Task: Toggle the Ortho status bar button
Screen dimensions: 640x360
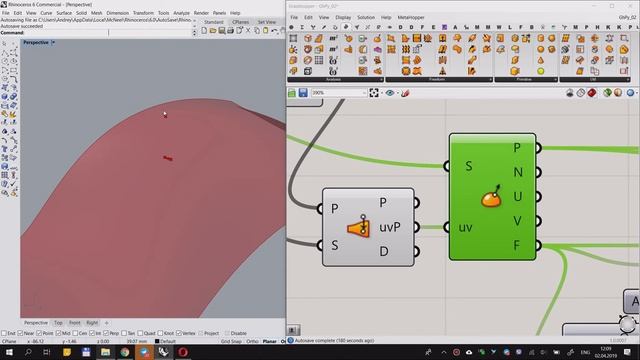Action: [x=252, y=341]
